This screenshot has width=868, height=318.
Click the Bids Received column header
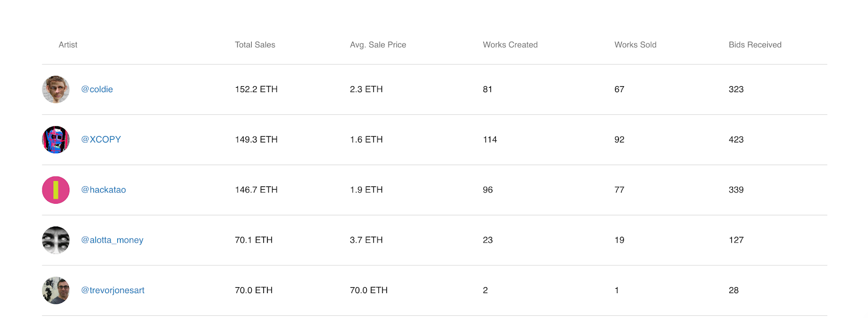755,45
